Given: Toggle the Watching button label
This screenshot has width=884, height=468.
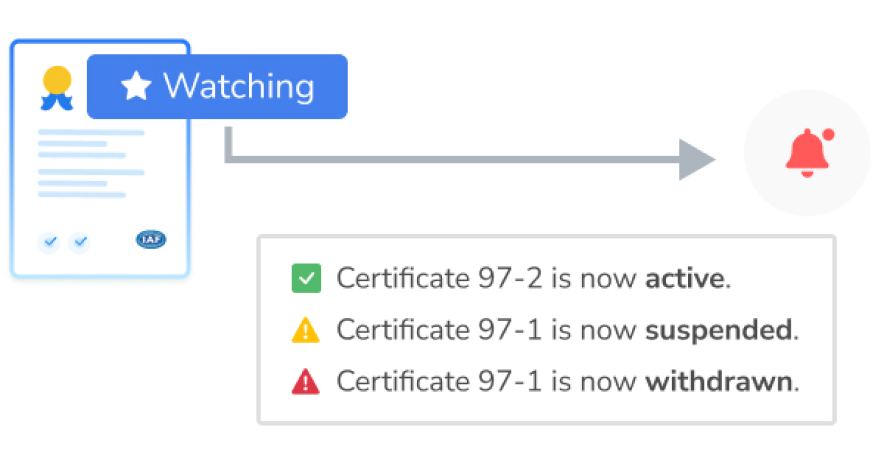Looking at the screenshot, I should 238,87.
